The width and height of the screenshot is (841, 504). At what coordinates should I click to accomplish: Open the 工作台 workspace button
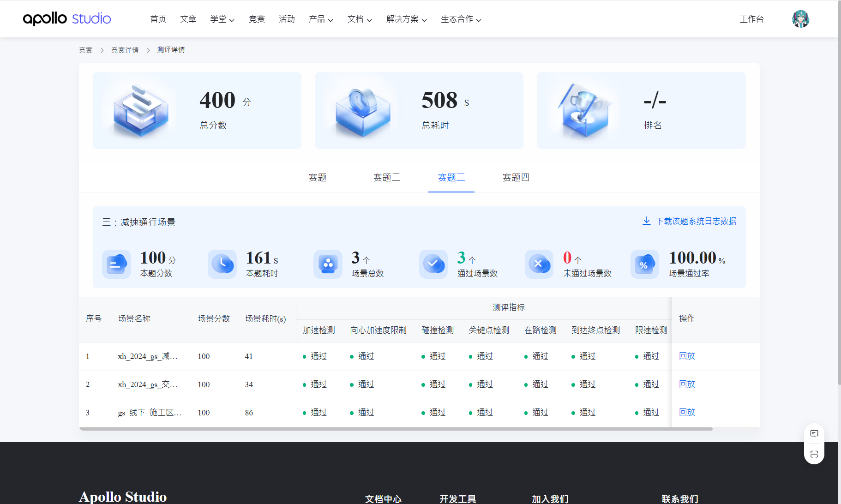751,19
